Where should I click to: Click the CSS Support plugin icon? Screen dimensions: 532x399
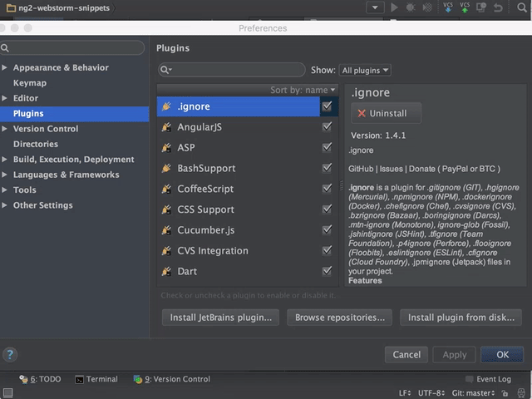[x=166, y=209]
